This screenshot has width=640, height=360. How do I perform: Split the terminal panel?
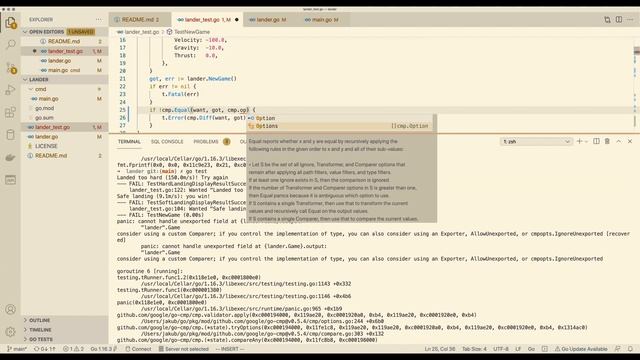[x=596, y=141]
